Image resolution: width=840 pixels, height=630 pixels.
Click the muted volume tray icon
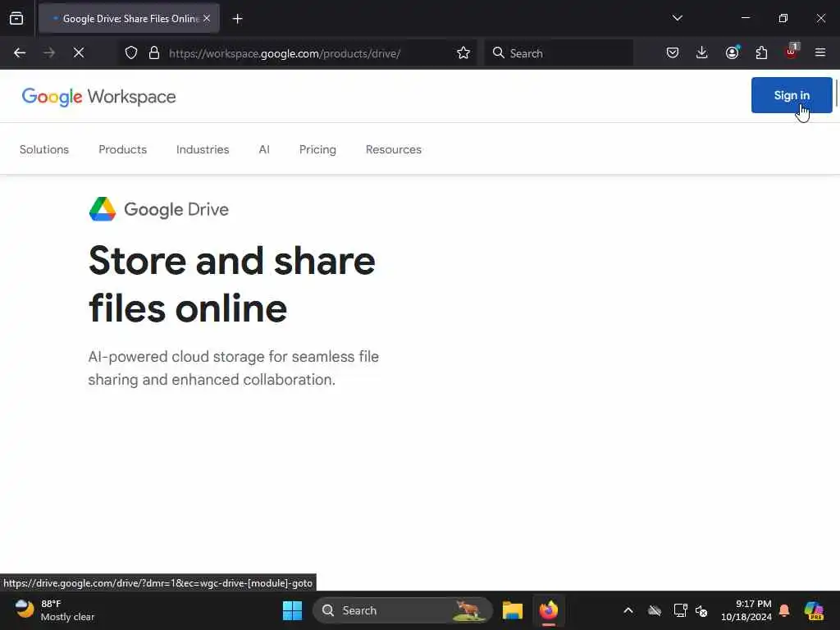[x=701, y=610]
